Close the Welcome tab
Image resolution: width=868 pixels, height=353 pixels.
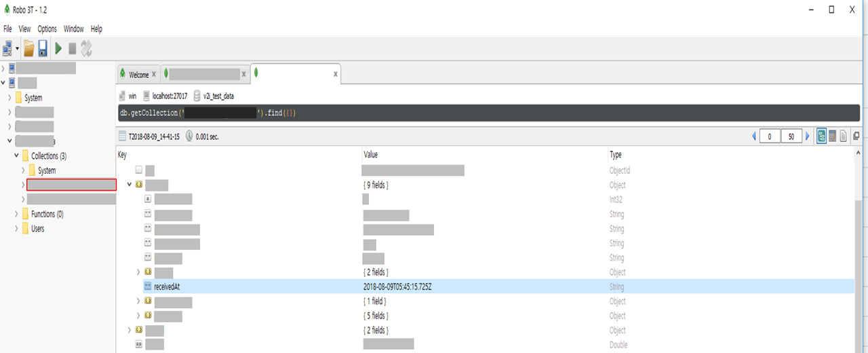(x=154, y=75)
